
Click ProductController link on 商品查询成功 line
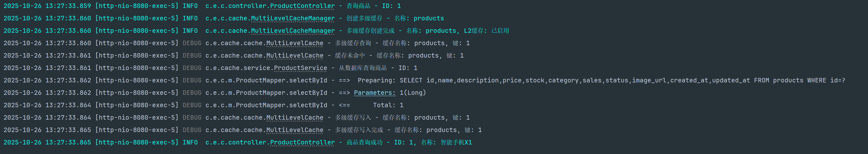(302, 143)
